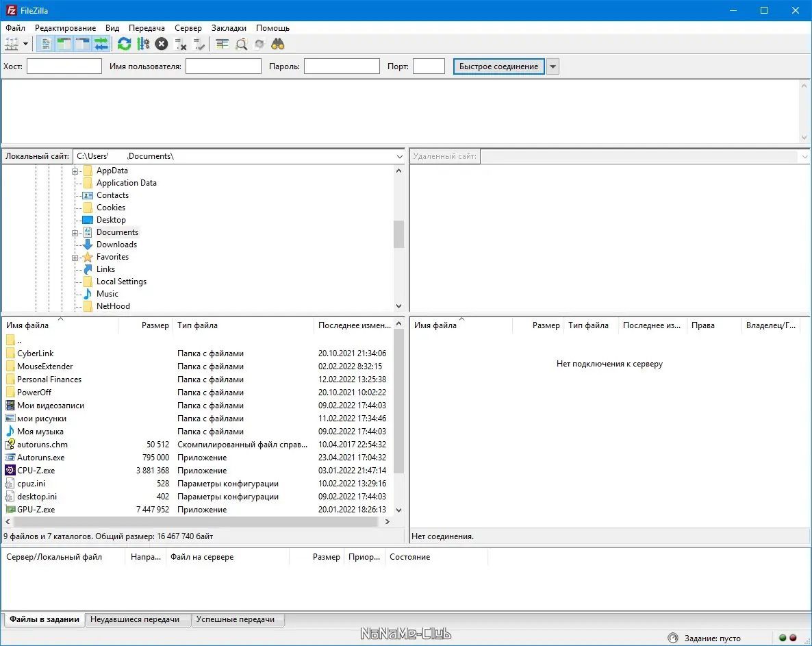
Task: Click the refresh file lists icon
Action: coord(125,45)
